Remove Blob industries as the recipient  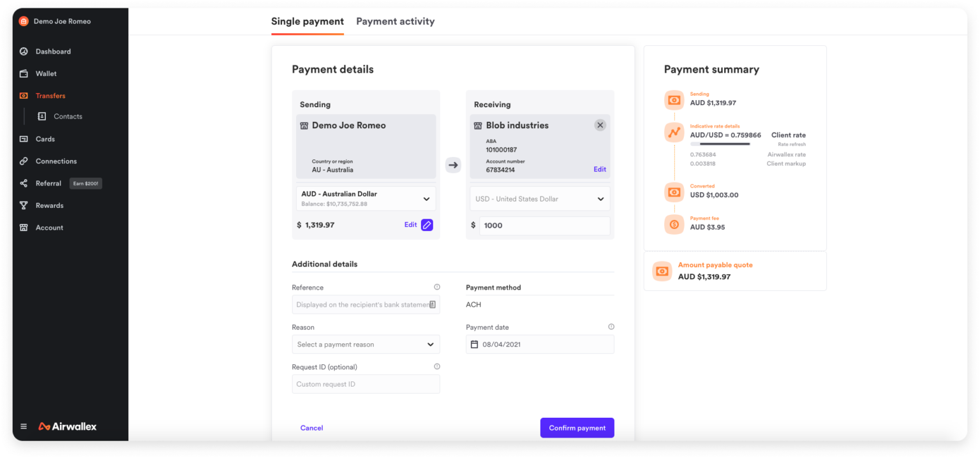coord(600,125)
